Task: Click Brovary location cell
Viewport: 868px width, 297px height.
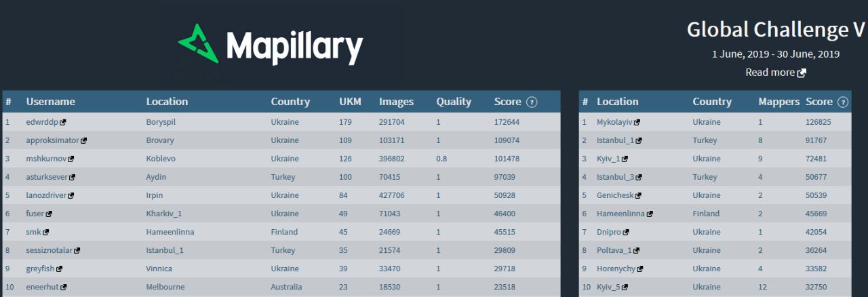Action: (159, 140)
